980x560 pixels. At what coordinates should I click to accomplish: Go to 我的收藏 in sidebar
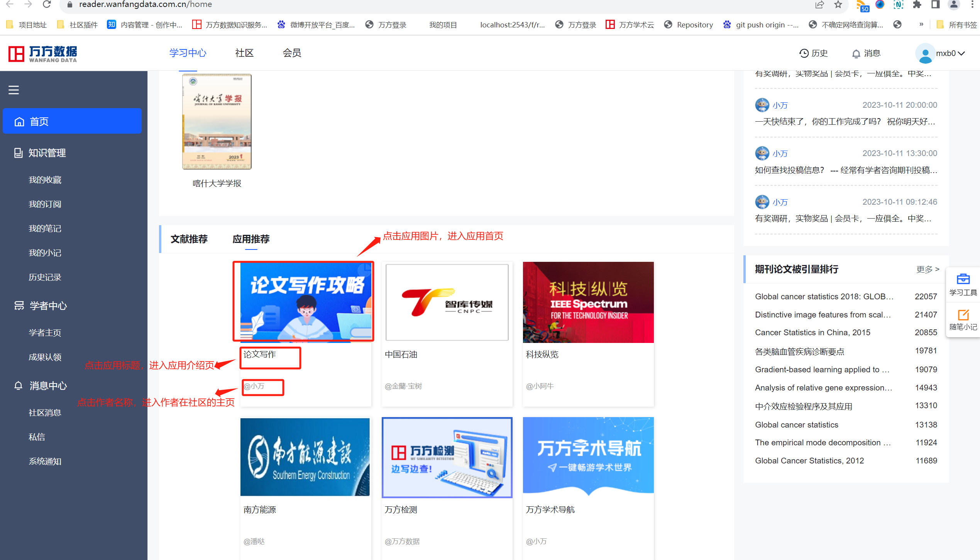tap(45, 180)
